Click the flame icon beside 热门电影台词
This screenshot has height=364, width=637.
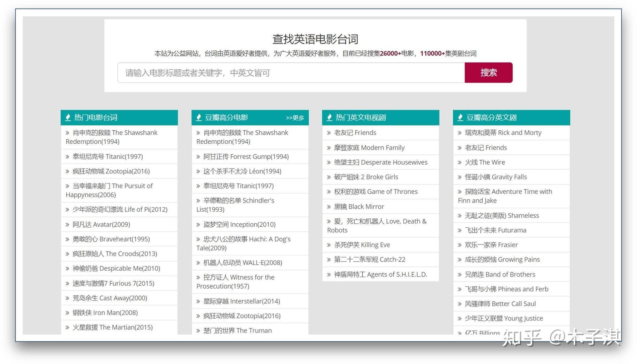(x=68, y=117)
